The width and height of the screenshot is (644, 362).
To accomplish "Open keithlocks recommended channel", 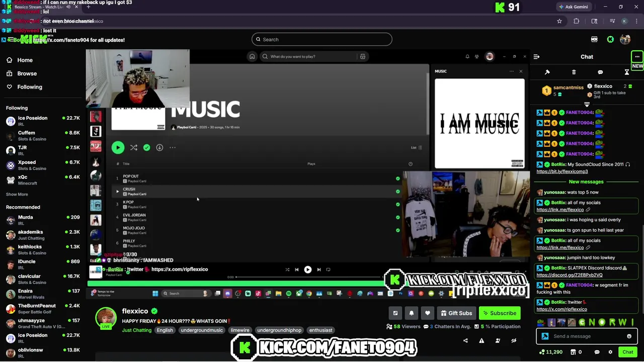I will (x=43, y=249).
